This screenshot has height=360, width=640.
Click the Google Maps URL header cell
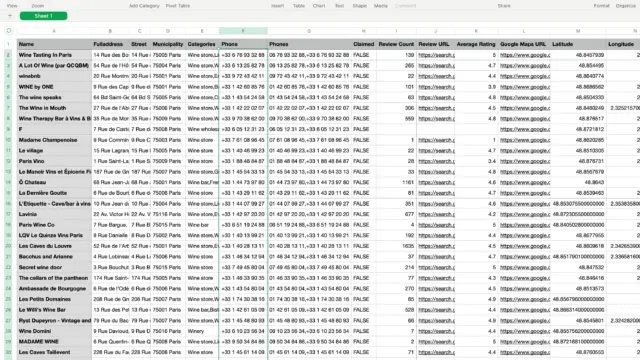click(x=524, y=44)
